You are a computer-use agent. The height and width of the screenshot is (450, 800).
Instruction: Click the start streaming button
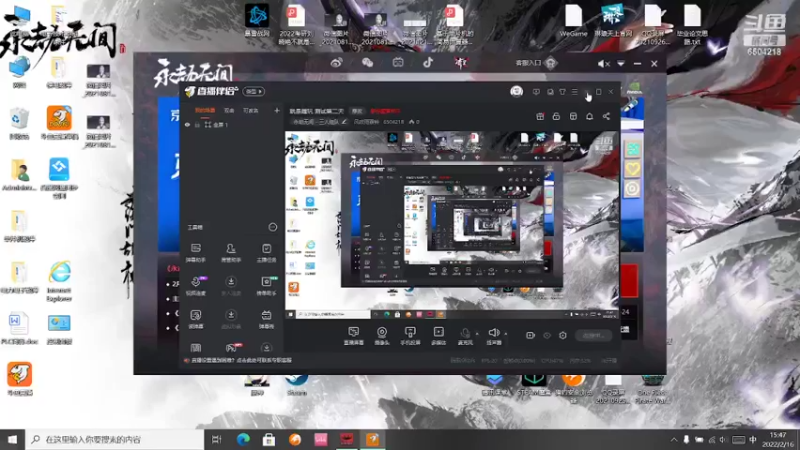click(594, 335)
